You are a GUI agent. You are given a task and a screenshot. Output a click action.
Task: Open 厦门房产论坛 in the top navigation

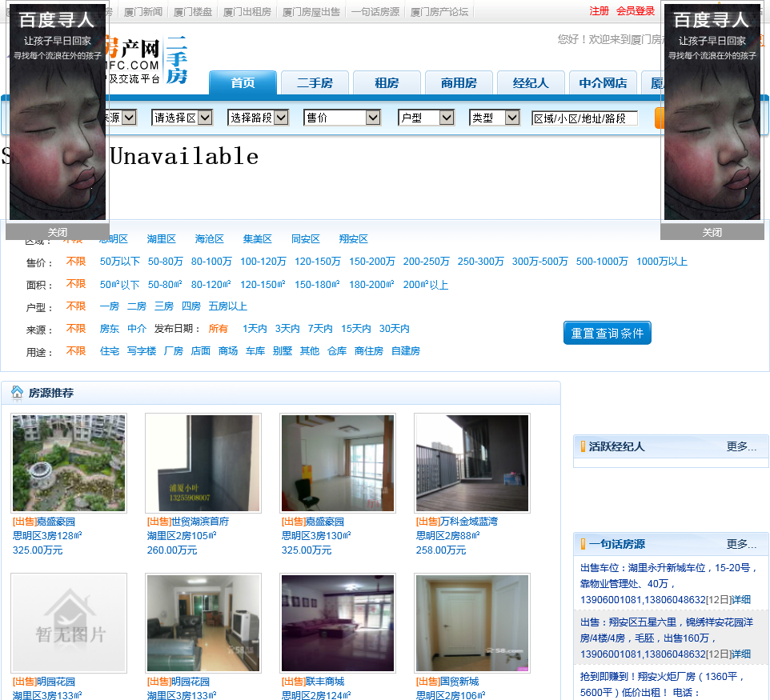[439, 12]
